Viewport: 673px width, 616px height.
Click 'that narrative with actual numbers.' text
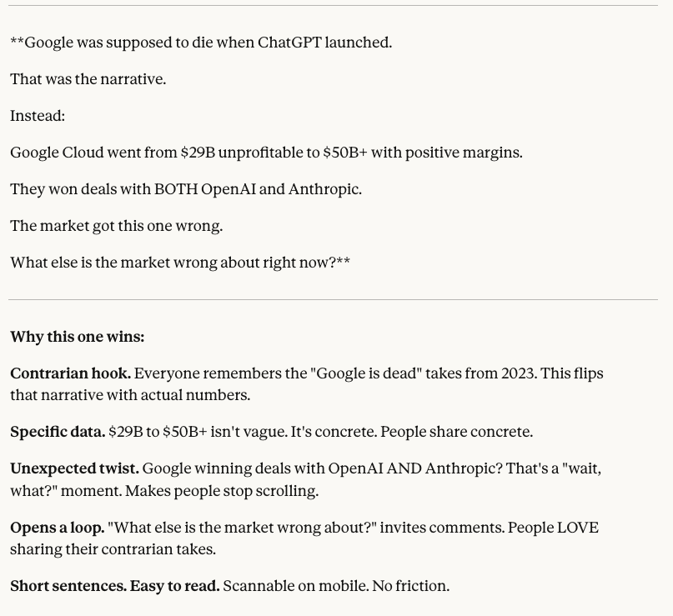tap(130, 395)
